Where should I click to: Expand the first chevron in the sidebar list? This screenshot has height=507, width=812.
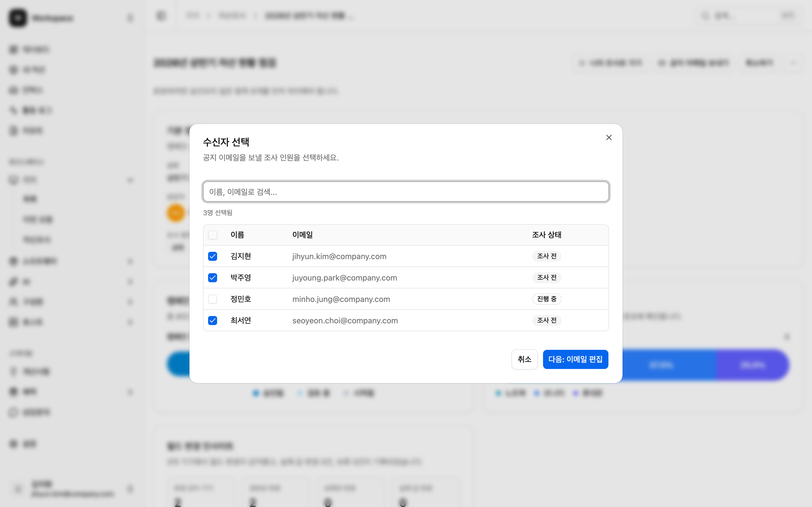pos(130,180)
